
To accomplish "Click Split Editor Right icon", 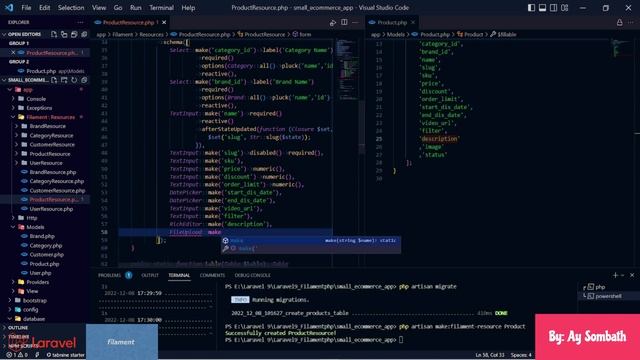I will click(x=344, y=22).
